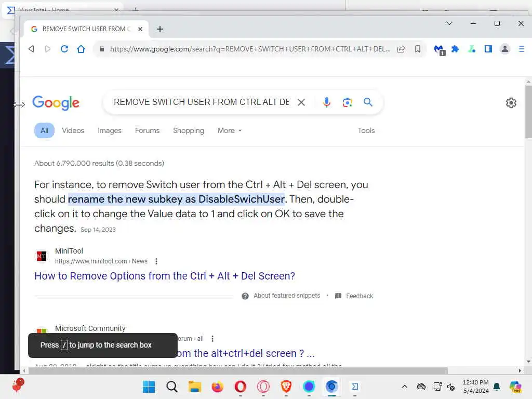
Task: Launch Opera from the taskbar
Action: 240,387
